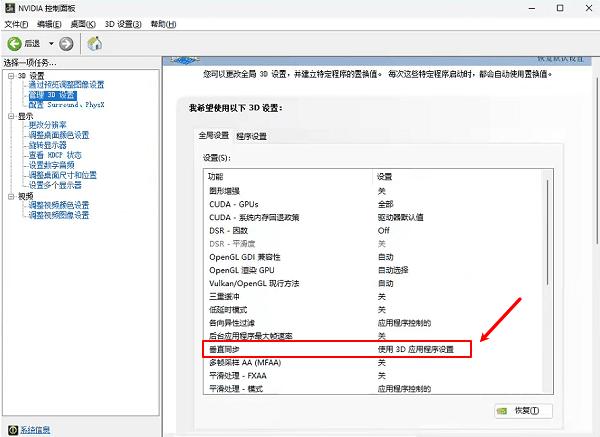Select the 平滑处理 - 模式 row
The width and height of the screenshot is (600, 437).
374,389
